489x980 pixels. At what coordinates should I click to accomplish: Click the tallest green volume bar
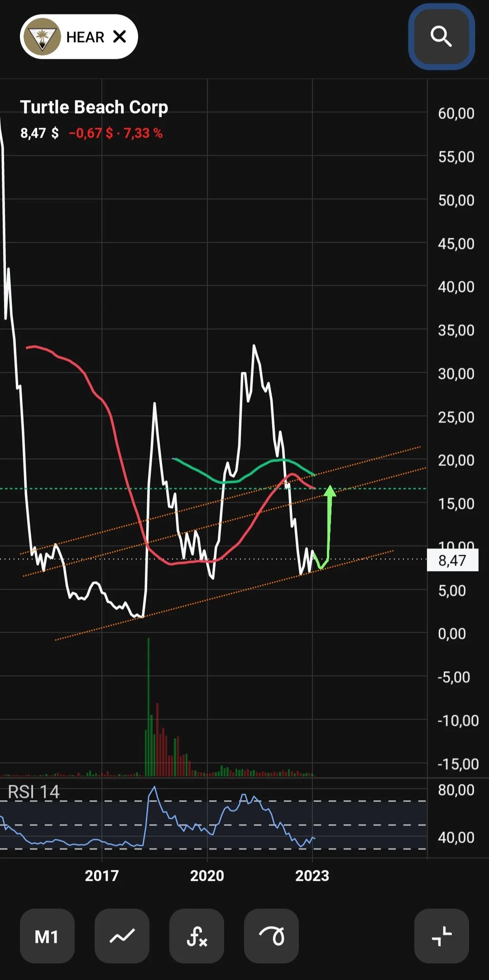(148, 707)
